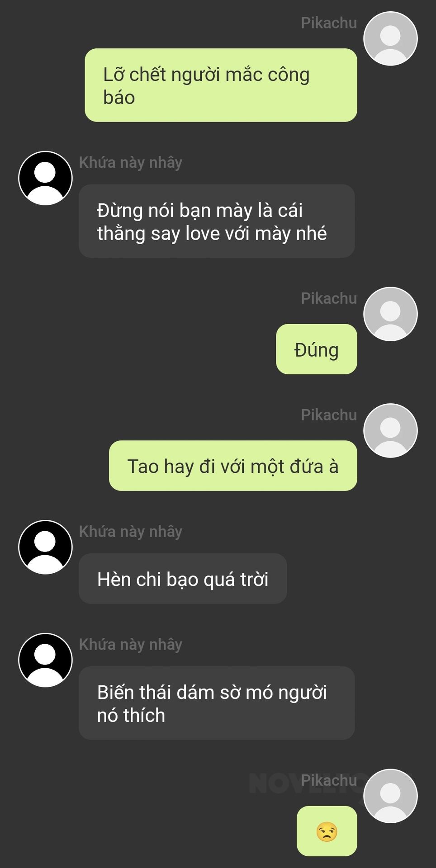Tap the 'Biến thái dám sờ mó' bubble
The image size is (436, 868).
pyautogui.click(x=217, y=703)
